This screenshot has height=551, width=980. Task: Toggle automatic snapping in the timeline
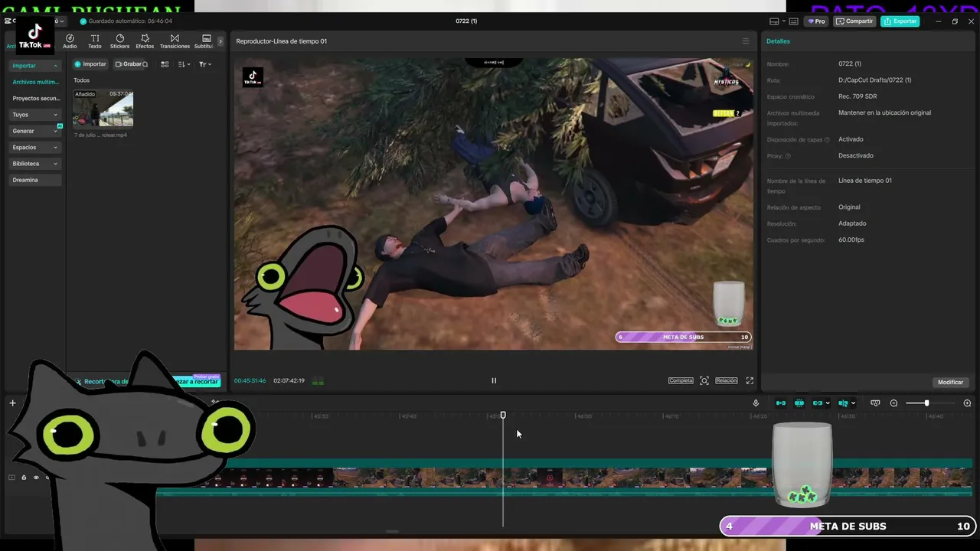click(x=799, y=403)
